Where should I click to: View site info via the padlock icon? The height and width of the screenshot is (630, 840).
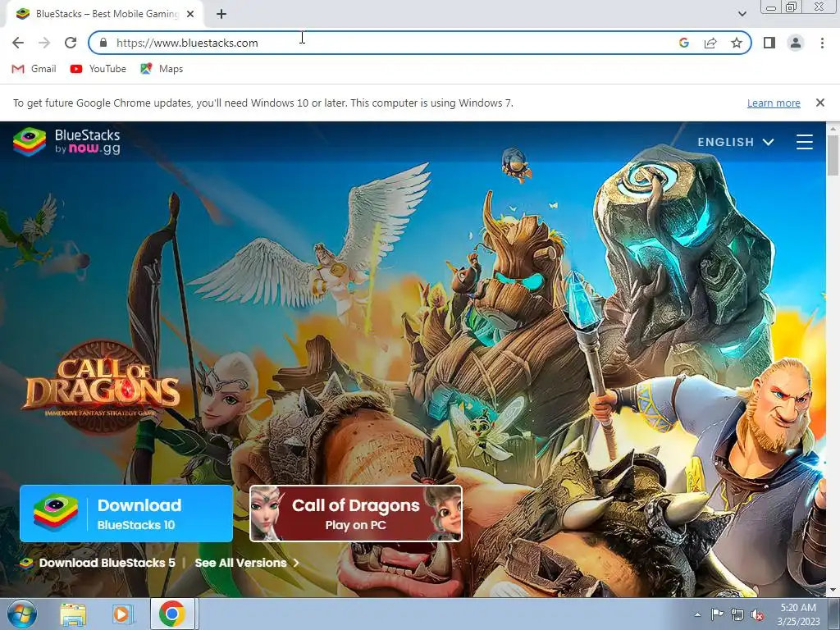coord(103,43)
